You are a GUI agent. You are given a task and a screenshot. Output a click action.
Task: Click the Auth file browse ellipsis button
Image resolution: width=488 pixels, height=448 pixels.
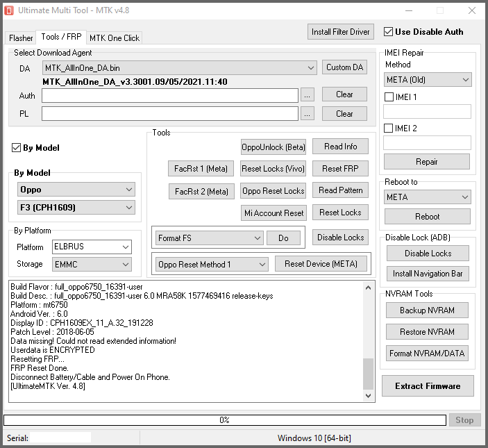[x=308, y=95]
